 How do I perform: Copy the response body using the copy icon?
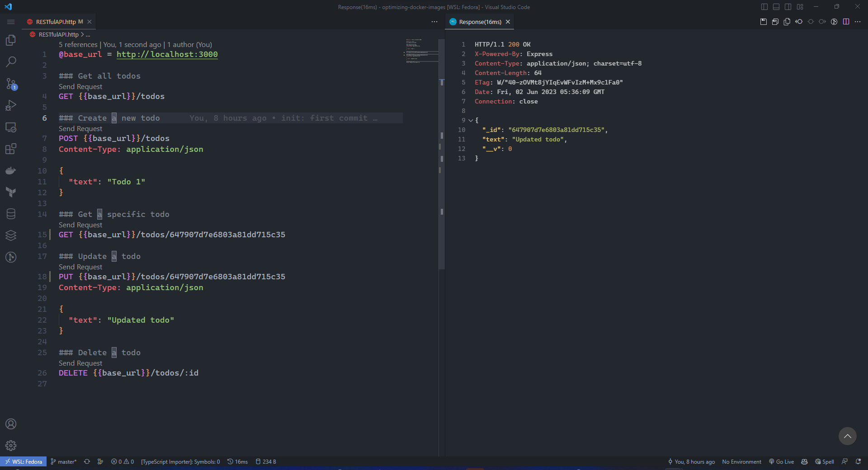(787, 22)
